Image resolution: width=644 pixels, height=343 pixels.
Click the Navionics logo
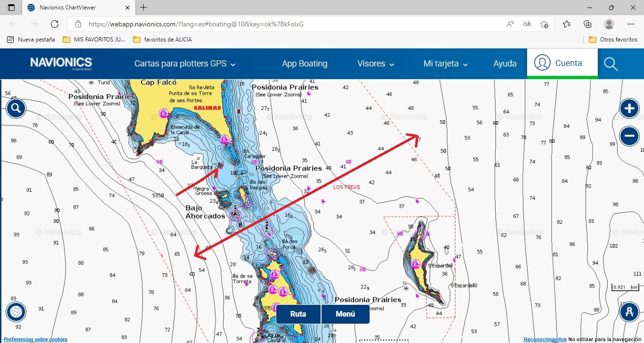61,64
